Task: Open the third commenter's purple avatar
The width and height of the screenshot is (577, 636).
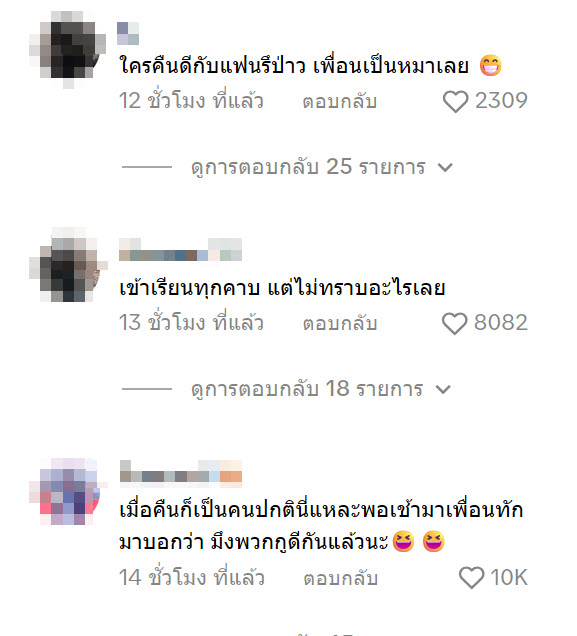Action: pos(68,492)
